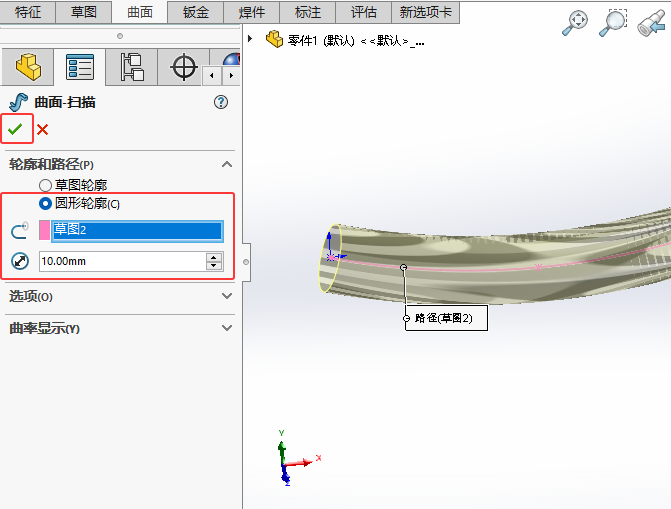The height and width of the screenshot is (509, 671).
Task: Open the FeatureManager design tree tab
Action: coord(28,67)
